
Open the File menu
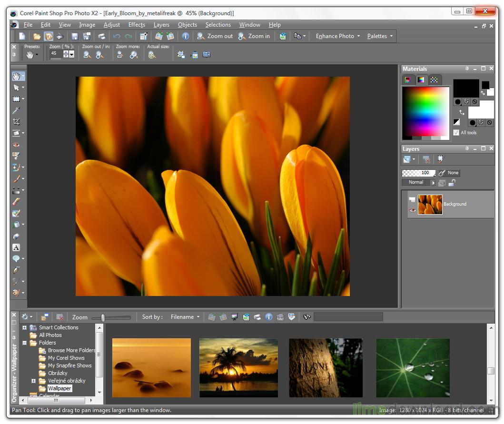(x=28, y=25)
